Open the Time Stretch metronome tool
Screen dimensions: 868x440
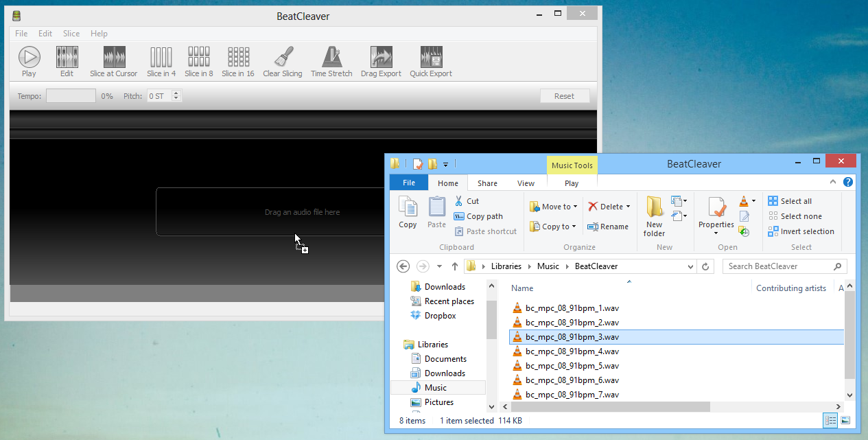click(x=331, y=58)
